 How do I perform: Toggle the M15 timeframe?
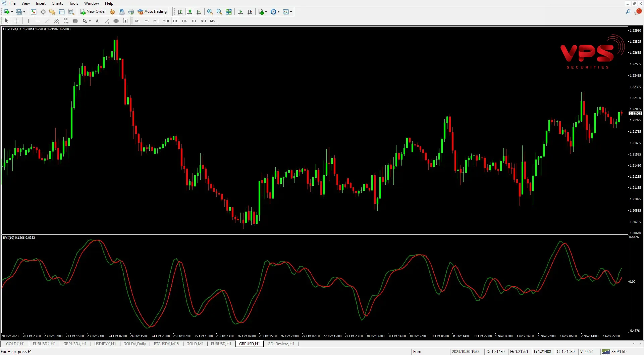156,21
